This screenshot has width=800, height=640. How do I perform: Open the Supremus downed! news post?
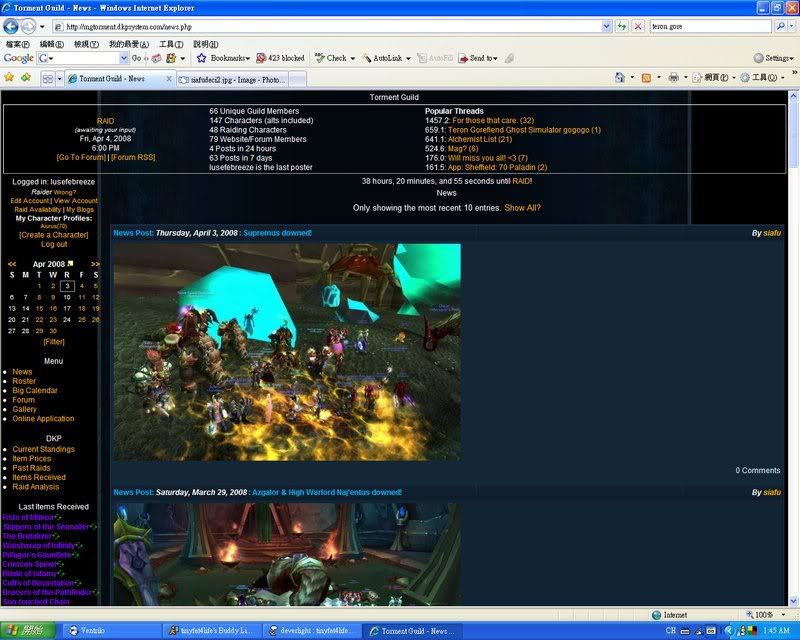[x=277, y=233]
